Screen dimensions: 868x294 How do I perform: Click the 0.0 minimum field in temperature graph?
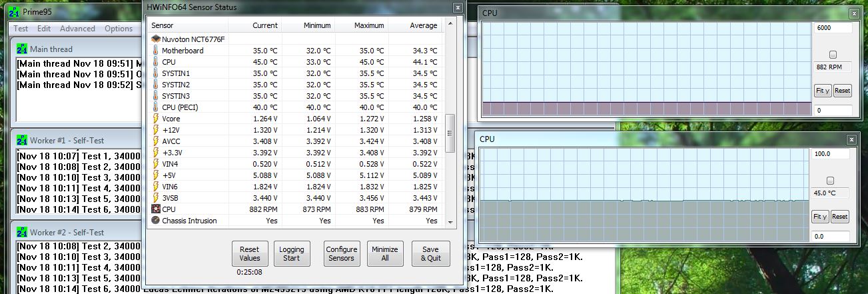point(831,236)
